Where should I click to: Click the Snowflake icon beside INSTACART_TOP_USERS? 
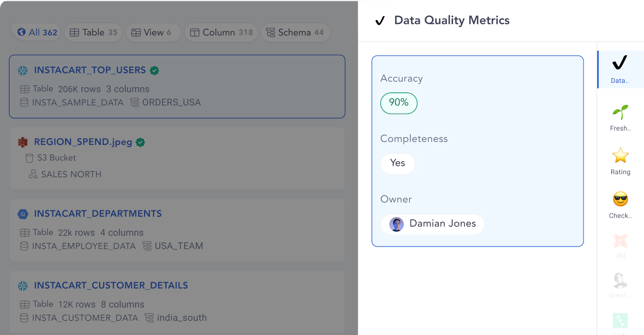[23, 70]
